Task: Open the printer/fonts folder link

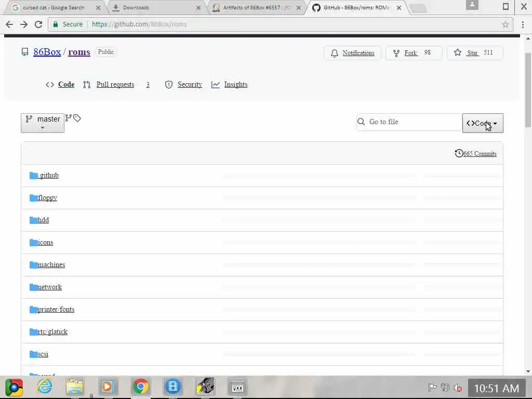Action: [56, 310]
